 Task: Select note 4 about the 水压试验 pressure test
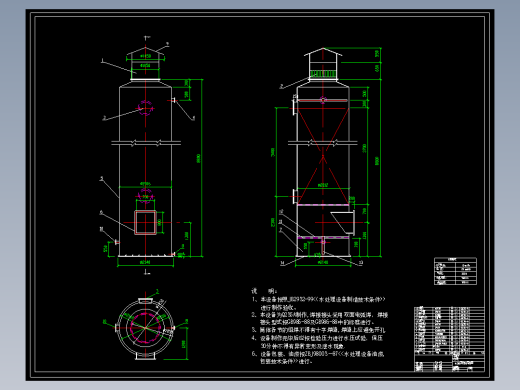317,342
